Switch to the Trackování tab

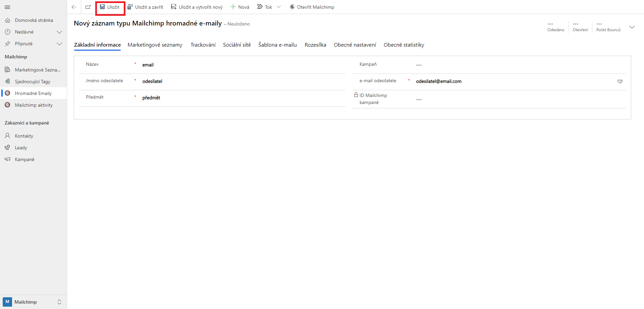coord(203,45)
